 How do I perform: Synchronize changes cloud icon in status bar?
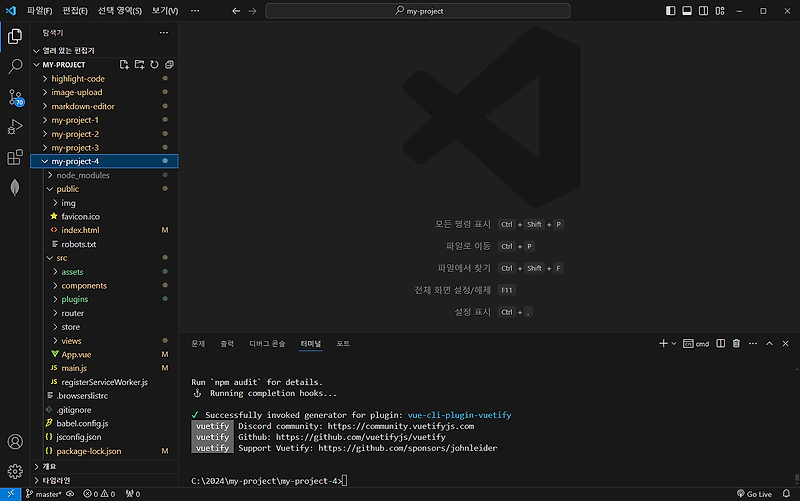click(70, 494)
